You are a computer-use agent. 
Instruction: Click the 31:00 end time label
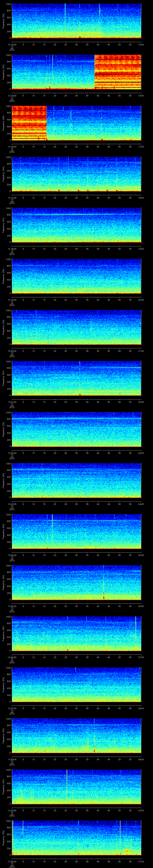(141, 861)
